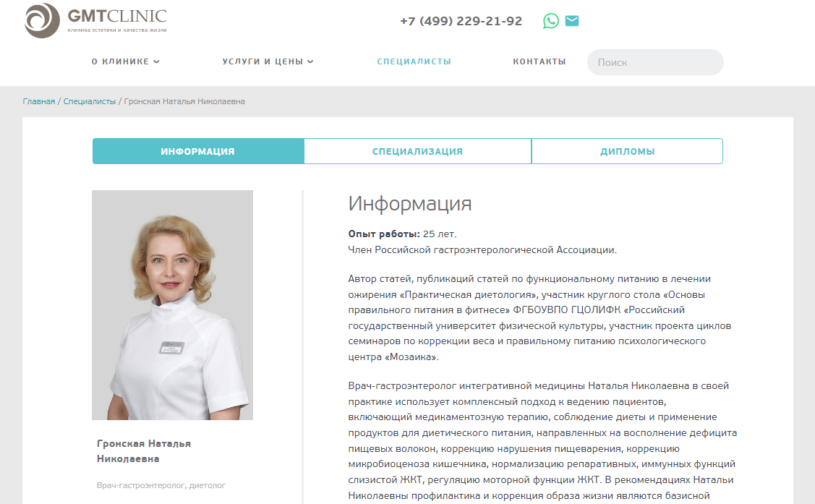Viewport: 815px width, 504px height.
Task: Expand the О клинике chevron
Action: point(156,61)
